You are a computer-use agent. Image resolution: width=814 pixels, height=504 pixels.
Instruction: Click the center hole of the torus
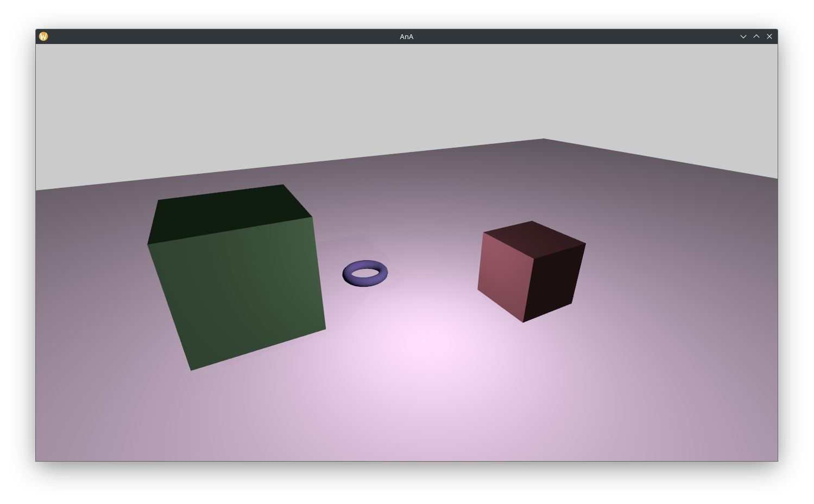(x=365, y=272)
